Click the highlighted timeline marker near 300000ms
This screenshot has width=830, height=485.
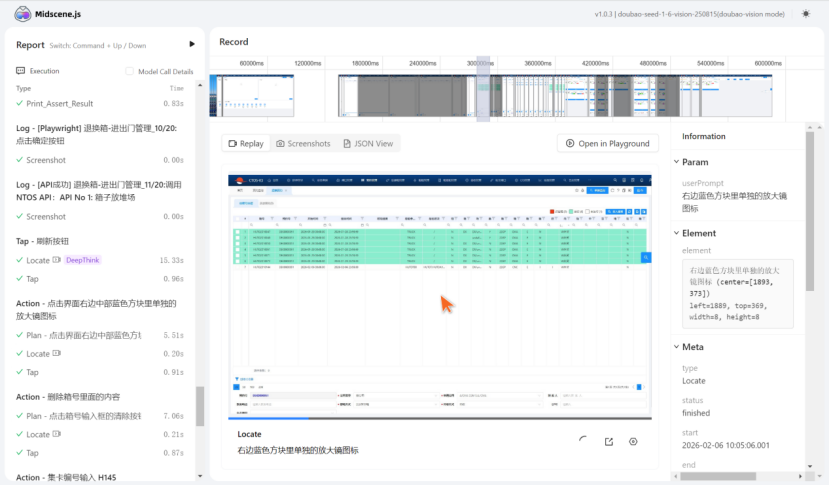click(483, 89)
